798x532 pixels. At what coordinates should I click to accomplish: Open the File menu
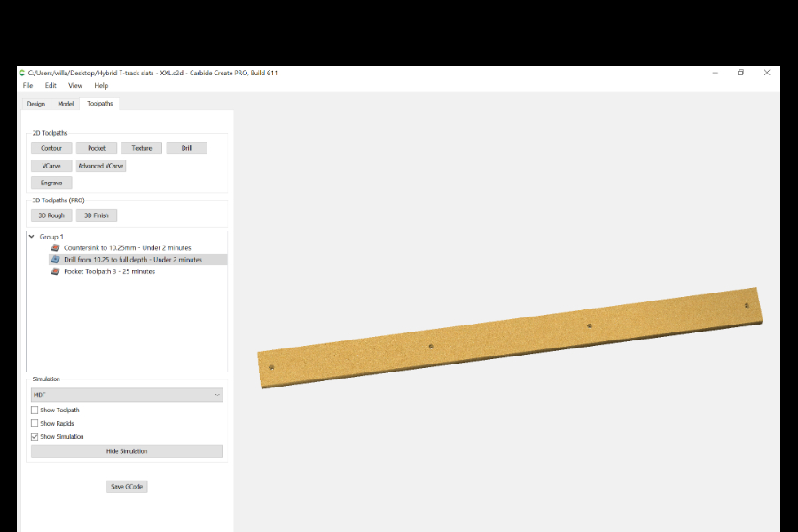coord(28,85)
